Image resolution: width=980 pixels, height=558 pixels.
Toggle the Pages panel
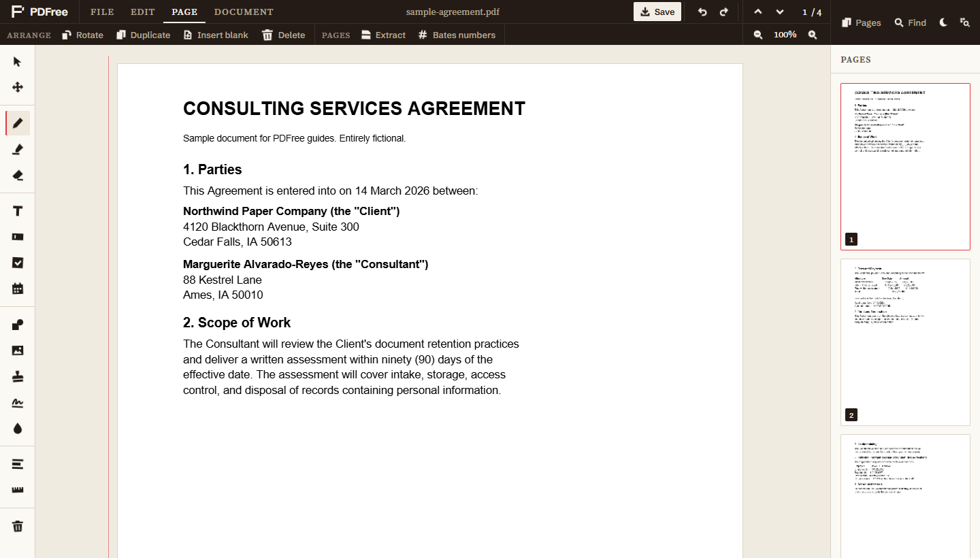pos(862,22)
